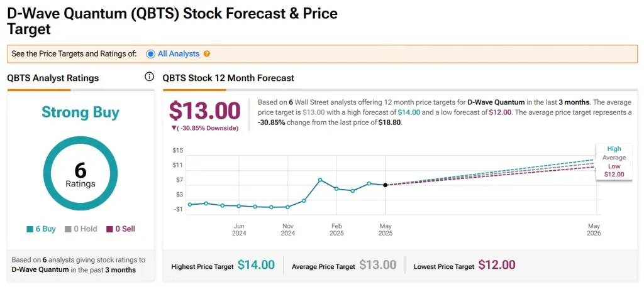Select the All Analysts radio button
Viewport: 644px width, 287px height.
(150, 54)
